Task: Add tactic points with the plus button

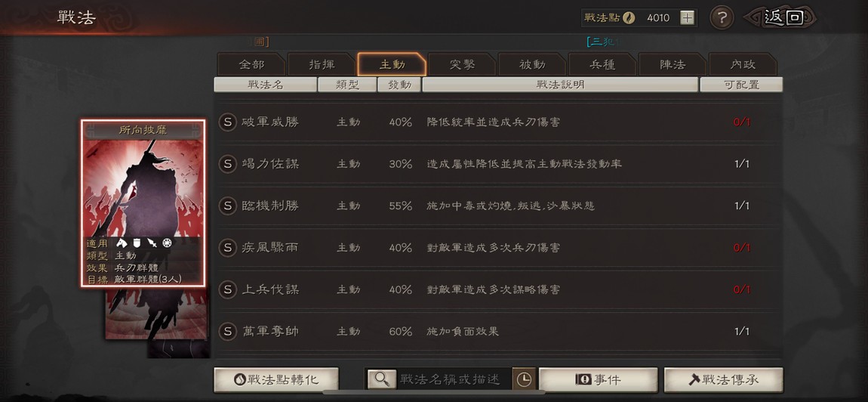Action: click(x=687, y=17)
